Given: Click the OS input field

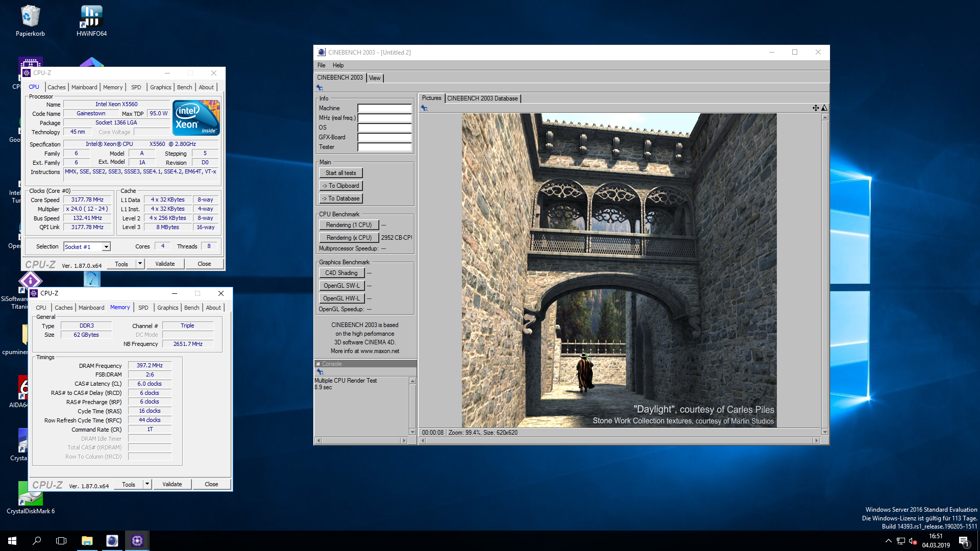Looking at the screenshot, I should (384, 128).
